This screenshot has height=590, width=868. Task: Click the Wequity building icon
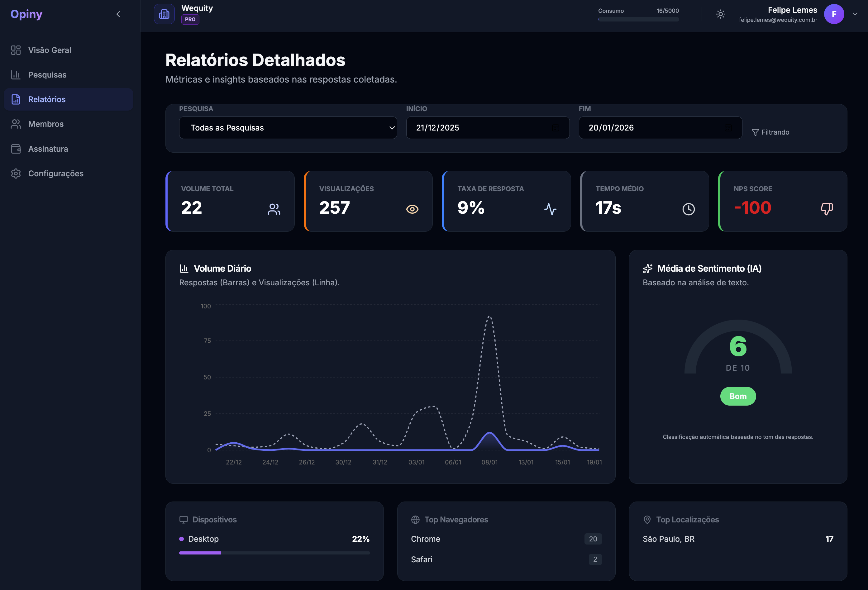[x=164, y=14]
